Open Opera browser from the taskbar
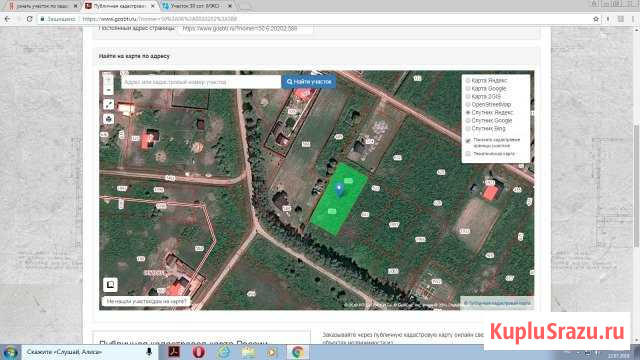640x360 pixels. [x=198, y=352]
